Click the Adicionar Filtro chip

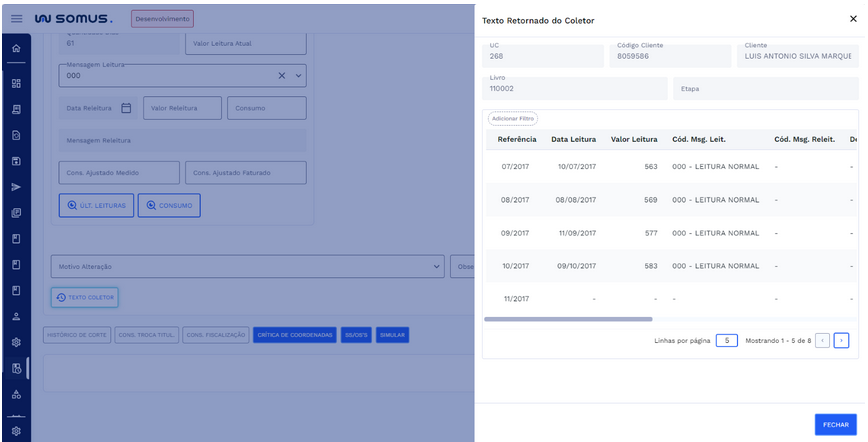[512, 118]
